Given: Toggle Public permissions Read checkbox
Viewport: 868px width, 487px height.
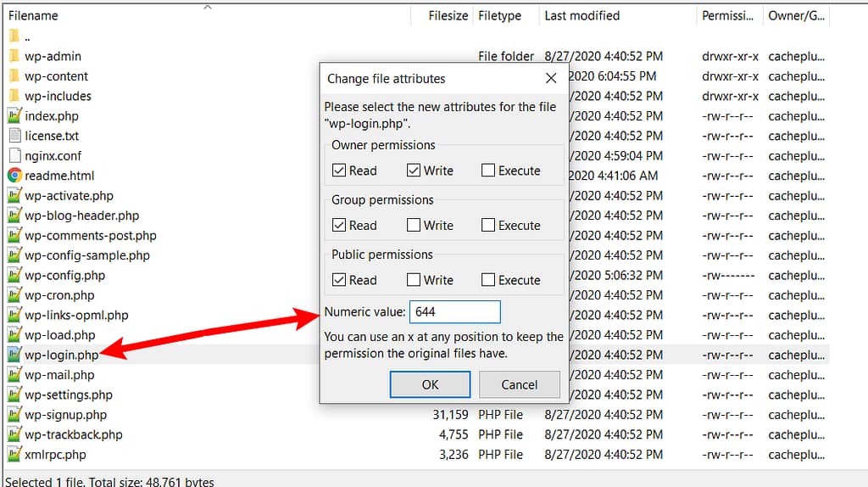Looking at the screenshot, I should click(339, 280).
